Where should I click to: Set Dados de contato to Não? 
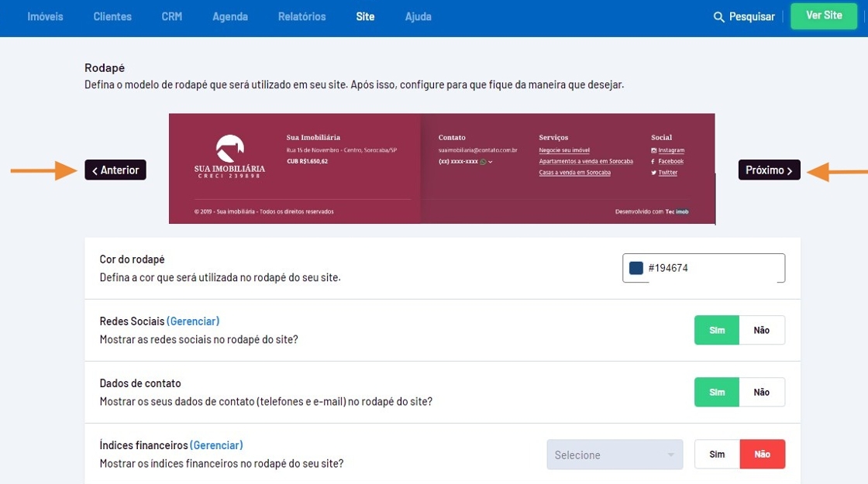(x=762, y=392)
